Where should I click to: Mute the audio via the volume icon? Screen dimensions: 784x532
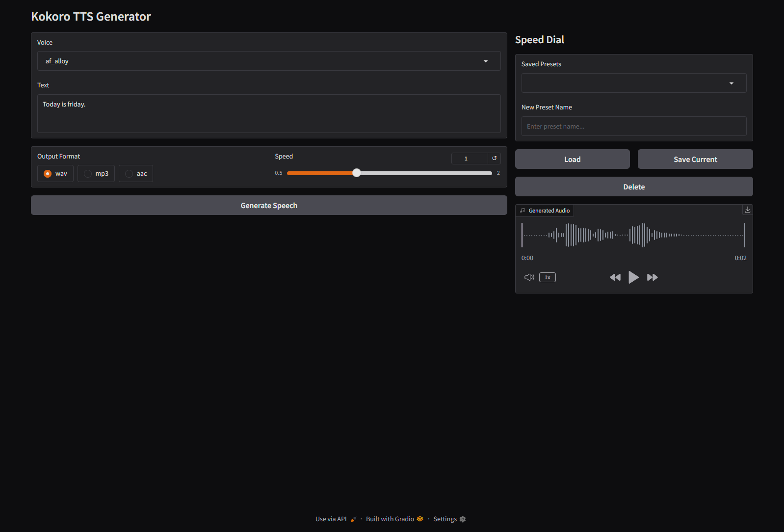[529, 277]
